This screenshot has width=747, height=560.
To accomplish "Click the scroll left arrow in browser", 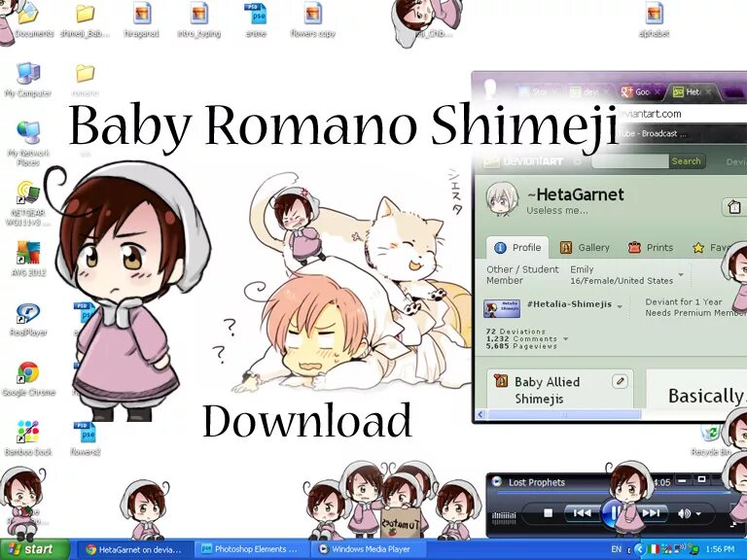I will (480, 415).
